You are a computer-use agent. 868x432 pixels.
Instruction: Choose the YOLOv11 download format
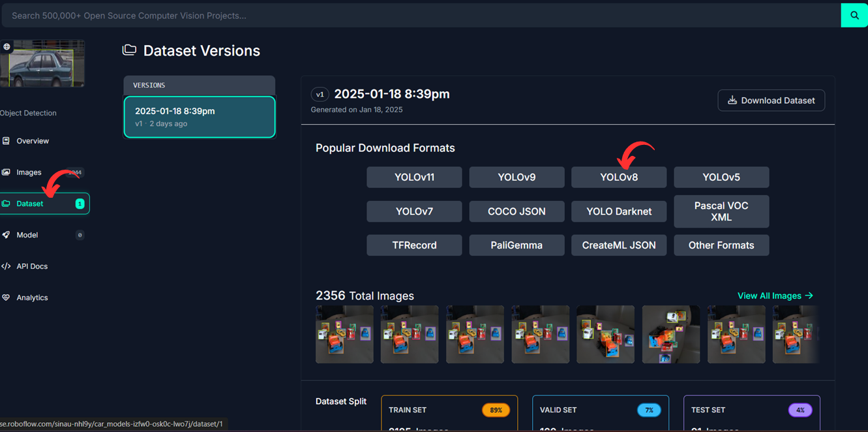click(x=414, y=177)
